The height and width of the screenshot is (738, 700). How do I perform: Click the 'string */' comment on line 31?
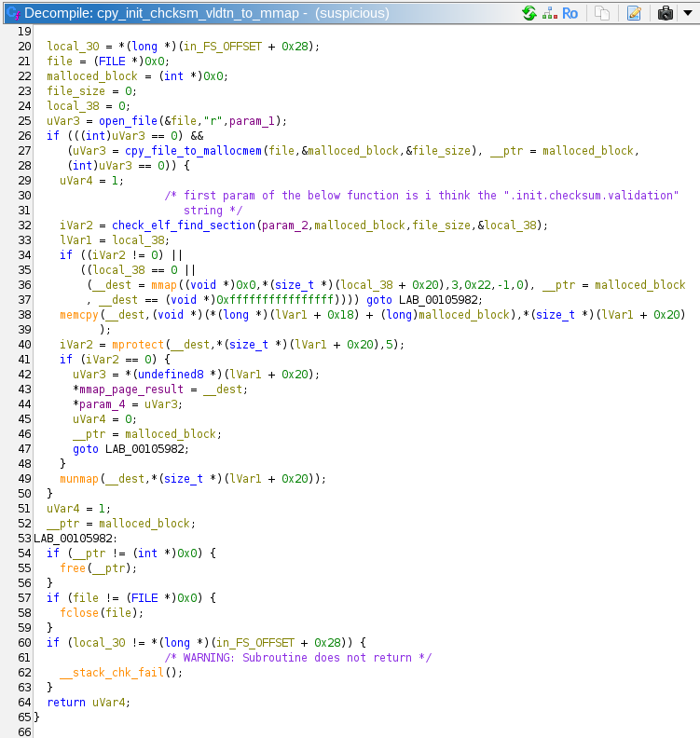pos(213,211)
